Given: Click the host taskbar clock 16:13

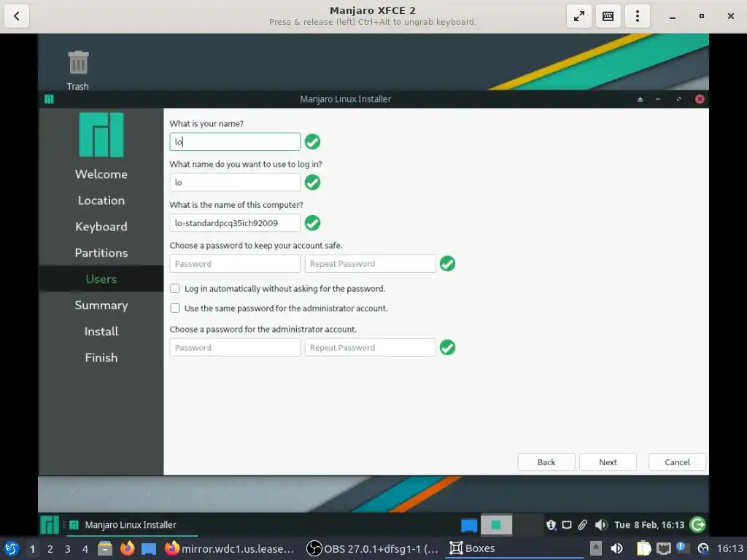Looking at the screenshot, I should 730,548.
